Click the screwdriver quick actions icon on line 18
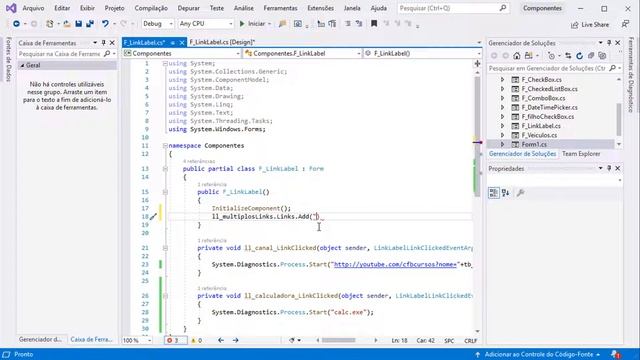 pyautogui.click(x=153, y=217)
